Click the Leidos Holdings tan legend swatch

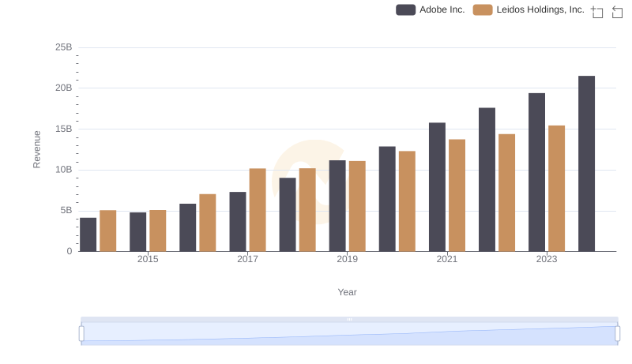483,9
